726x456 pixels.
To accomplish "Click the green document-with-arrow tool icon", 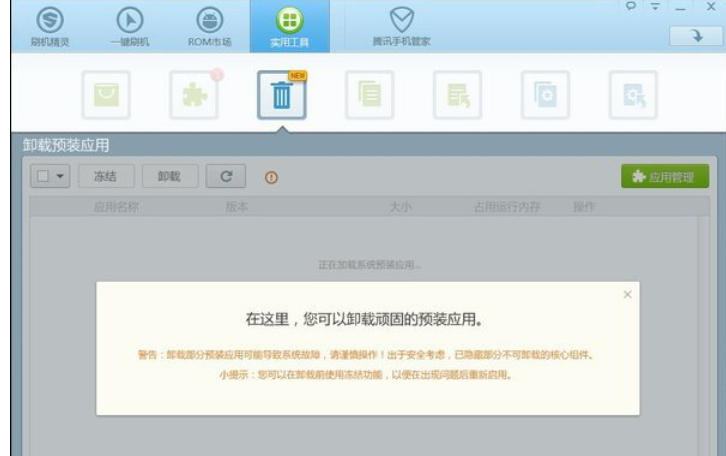I will click(x=457, y=96).
